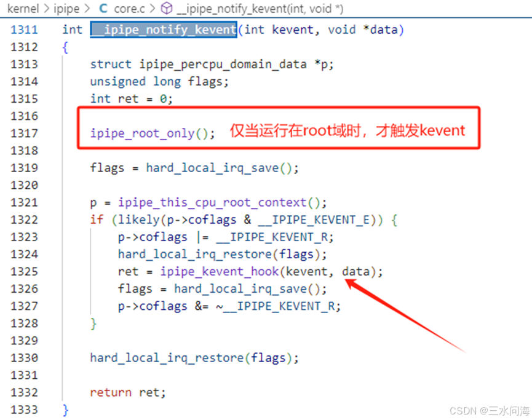This screenshot has width=532, height=420.
Task: Click hard_local_irq_save on line 1319
Action: pos(212,168)
